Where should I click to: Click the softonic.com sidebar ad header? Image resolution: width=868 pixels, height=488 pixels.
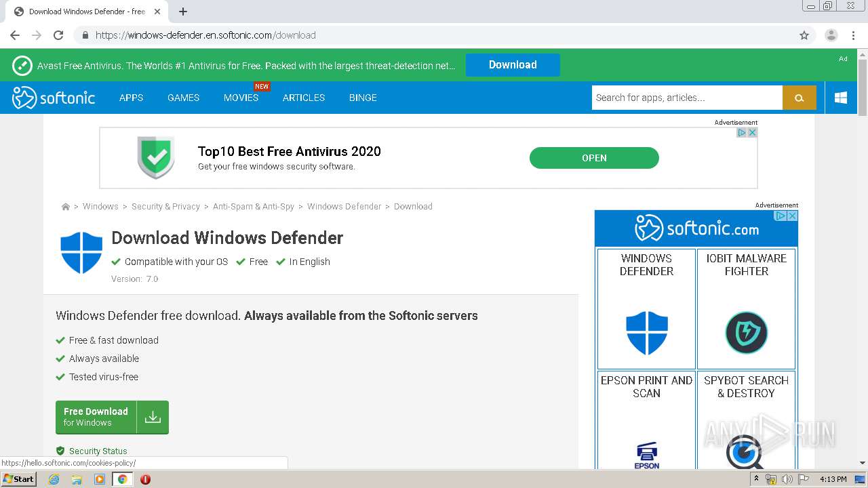pyautogui.click(x=696, y=228)
